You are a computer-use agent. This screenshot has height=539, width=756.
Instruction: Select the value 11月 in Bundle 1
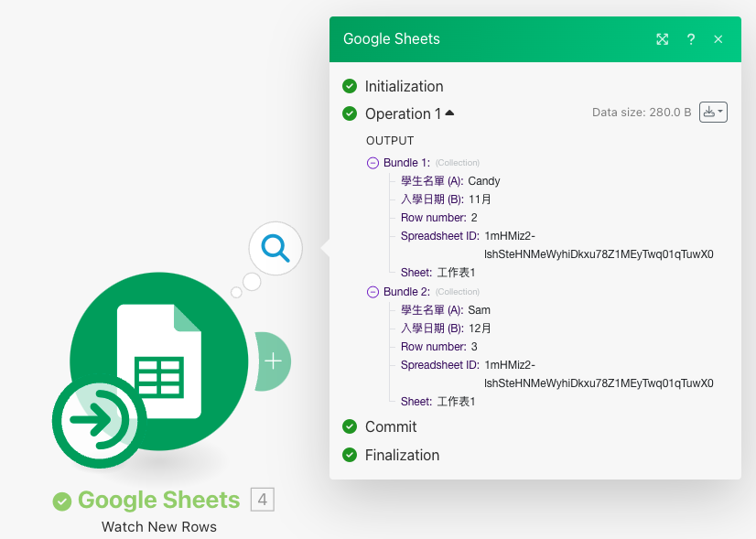point(480,199)
